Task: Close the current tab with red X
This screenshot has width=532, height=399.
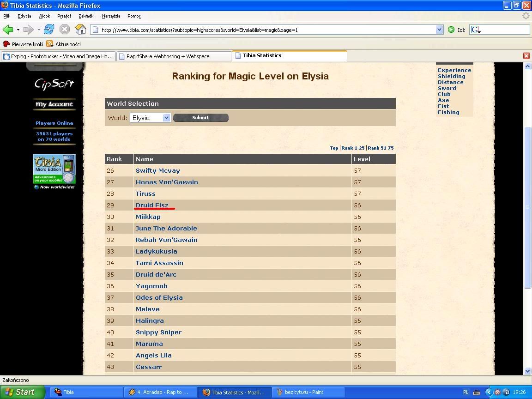Action: pyautogui.click(x=526, y=56)
